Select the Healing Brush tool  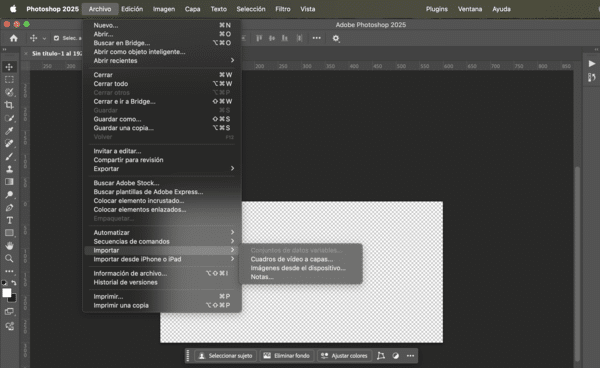pyautogui.click(x=9, y=143)
